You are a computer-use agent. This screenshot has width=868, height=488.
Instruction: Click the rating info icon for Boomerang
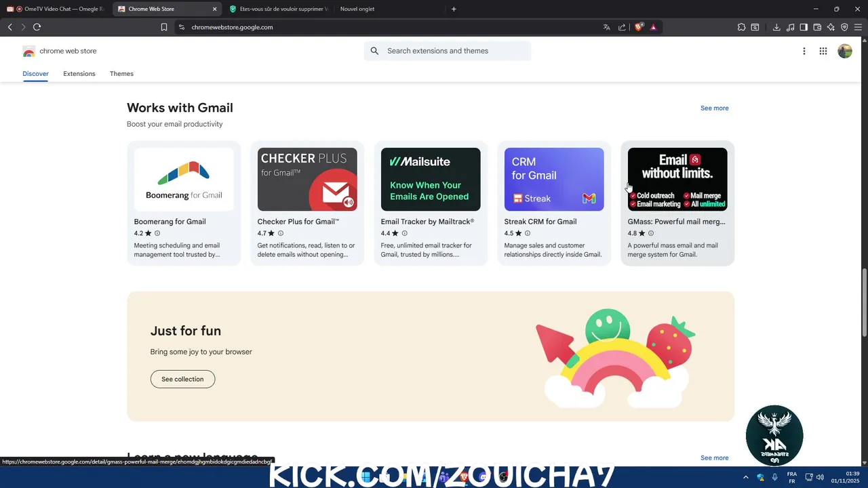[x=157, y=233]
